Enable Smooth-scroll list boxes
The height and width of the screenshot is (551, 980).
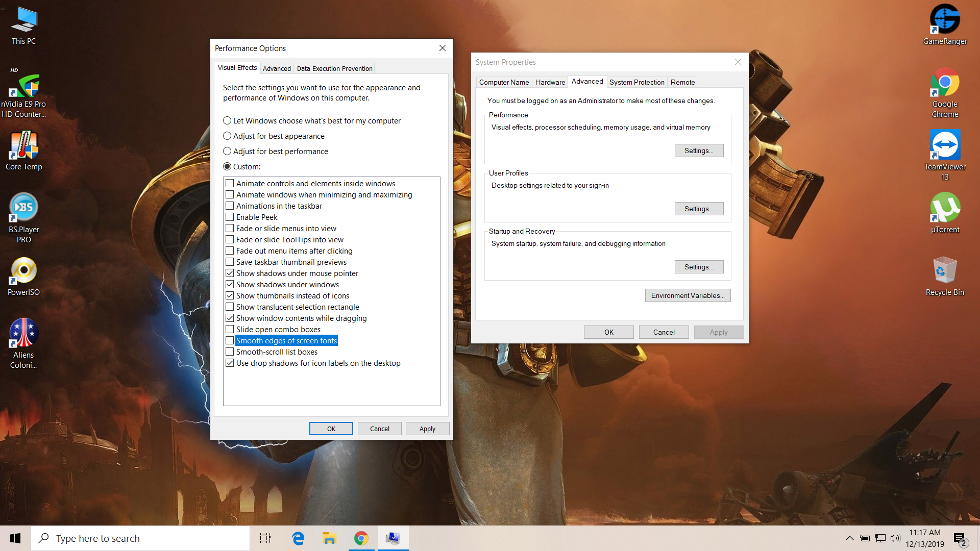(230, 352)
